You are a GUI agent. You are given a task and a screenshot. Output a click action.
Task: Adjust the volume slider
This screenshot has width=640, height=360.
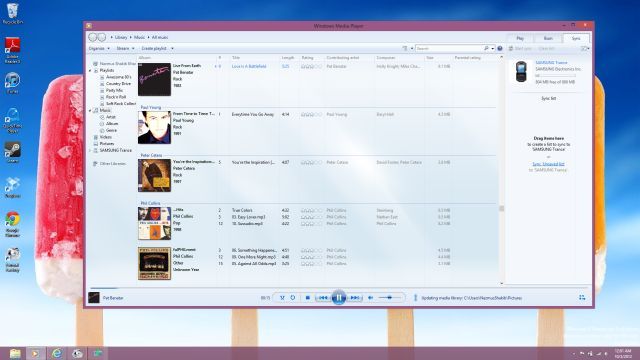[389, 298]
